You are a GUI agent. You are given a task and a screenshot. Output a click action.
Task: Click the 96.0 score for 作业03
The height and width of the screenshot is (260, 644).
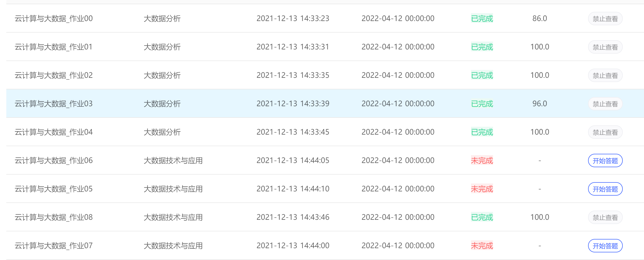(540, 104)
